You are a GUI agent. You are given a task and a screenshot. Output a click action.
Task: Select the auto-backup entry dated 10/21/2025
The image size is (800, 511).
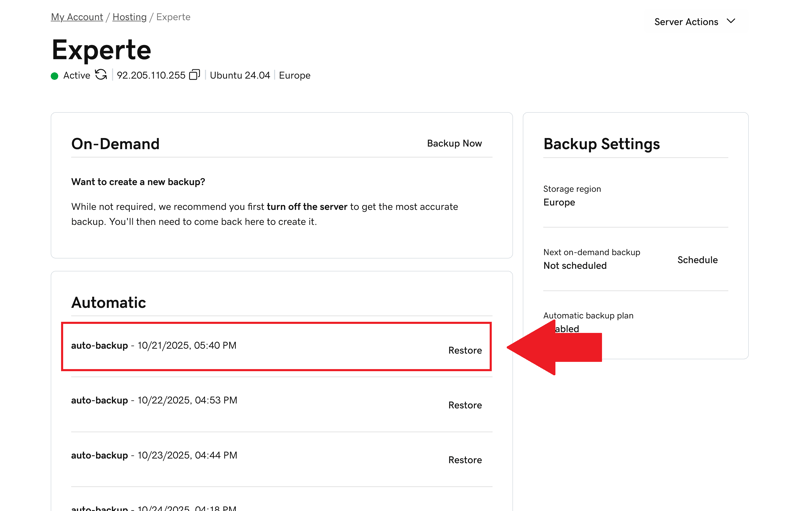(x=154, y=346)
